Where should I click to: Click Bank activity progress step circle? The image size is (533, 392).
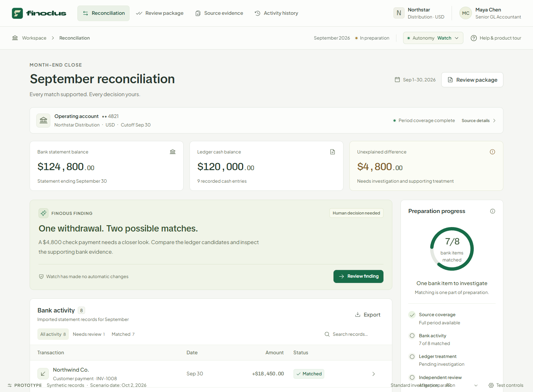[x=412, y=336]
